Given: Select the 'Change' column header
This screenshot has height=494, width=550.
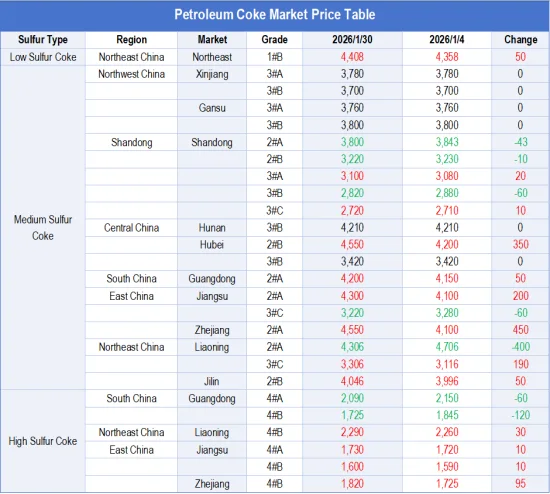Looking at the screenshot, I should coord(521,40).
